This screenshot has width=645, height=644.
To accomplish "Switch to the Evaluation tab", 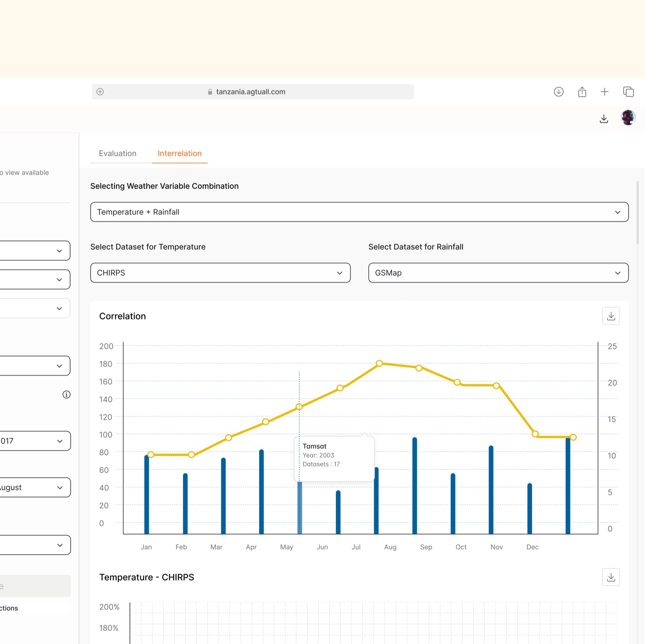I will click(118, 154).
